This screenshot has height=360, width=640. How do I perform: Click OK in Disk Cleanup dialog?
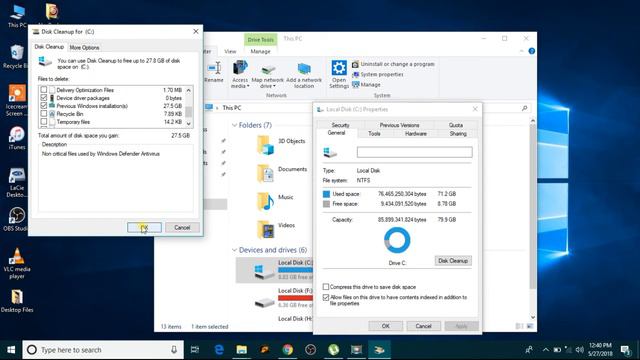pyautogui.click(x=144, y=227)
